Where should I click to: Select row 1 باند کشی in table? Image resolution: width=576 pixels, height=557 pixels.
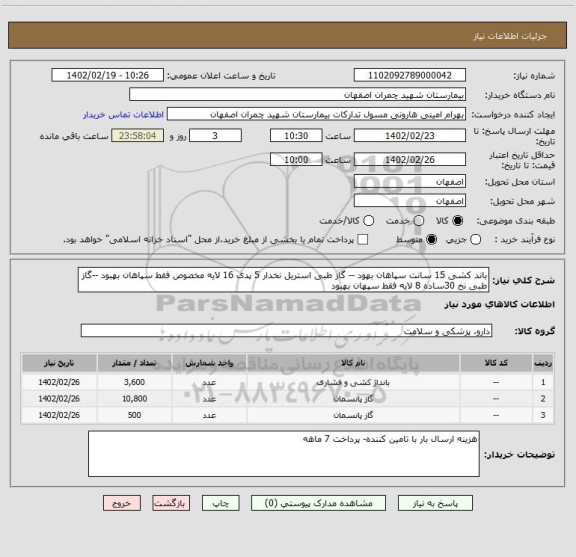pyautogui.click(x=288, y=382)
